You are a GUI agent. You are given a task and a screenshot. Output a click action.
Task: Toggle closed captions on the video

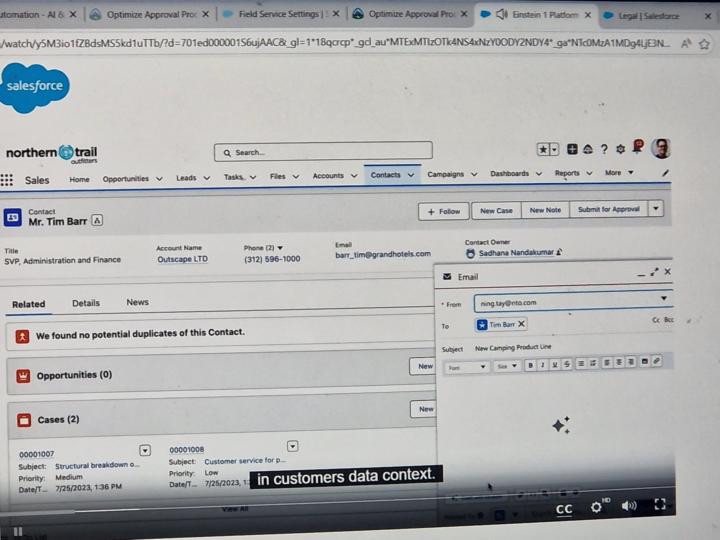[x=564, y=509]
